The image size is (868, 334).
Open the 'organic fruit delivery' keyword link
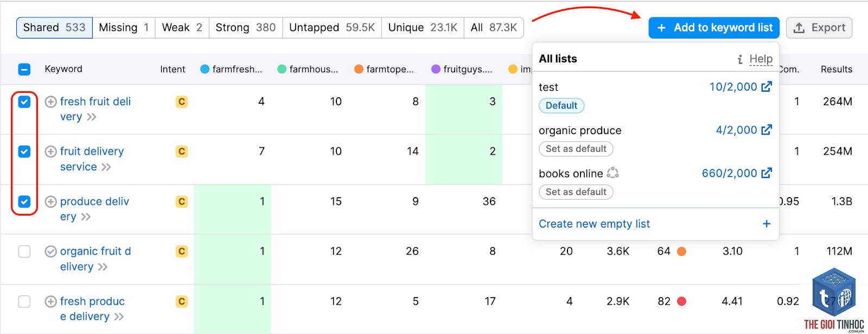click(95, 259)
